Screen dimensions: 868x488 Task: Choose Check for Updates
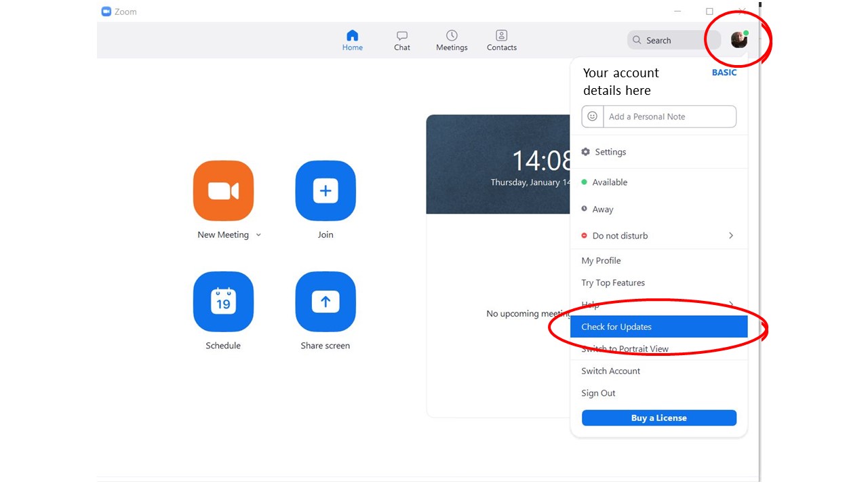pos(658,327)
